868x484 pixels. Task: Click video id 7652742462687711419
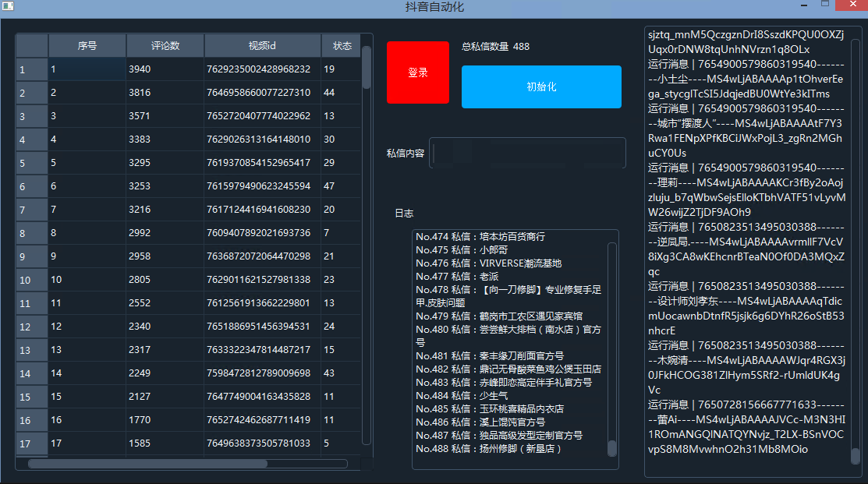tap(262, 420)
